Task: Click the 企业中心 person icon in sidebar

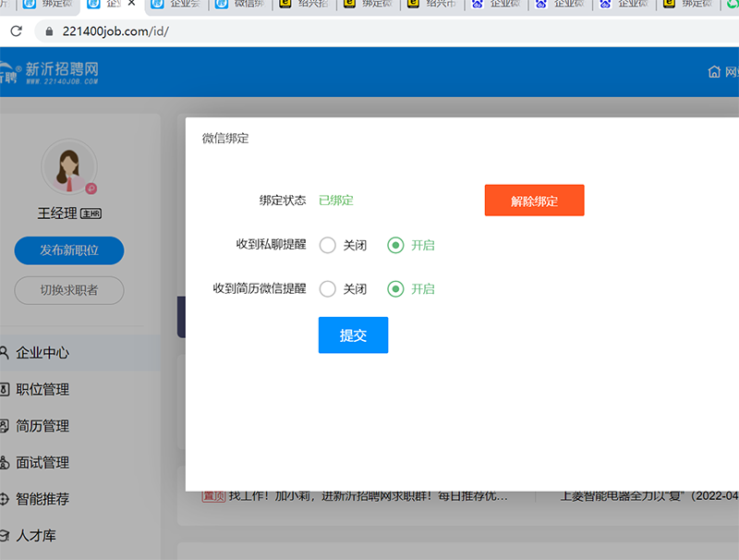Action: [5, 353]
